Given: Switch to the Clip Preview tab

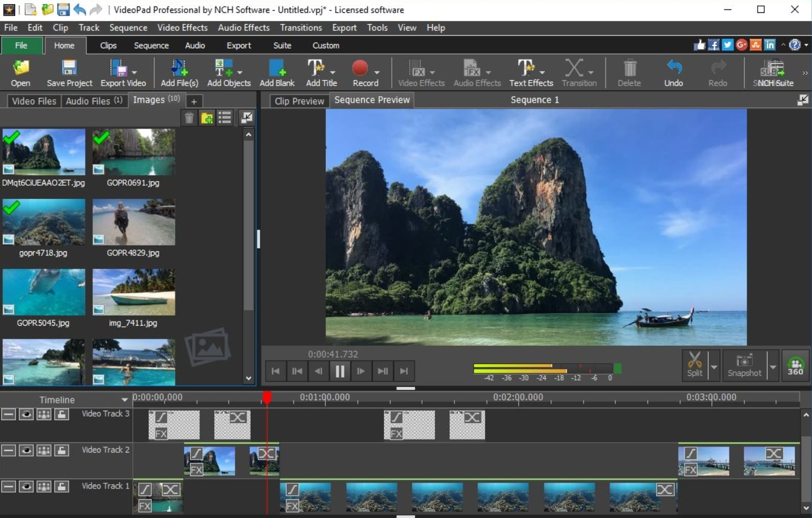Looking at the screenshot, I should pos(300,101).
